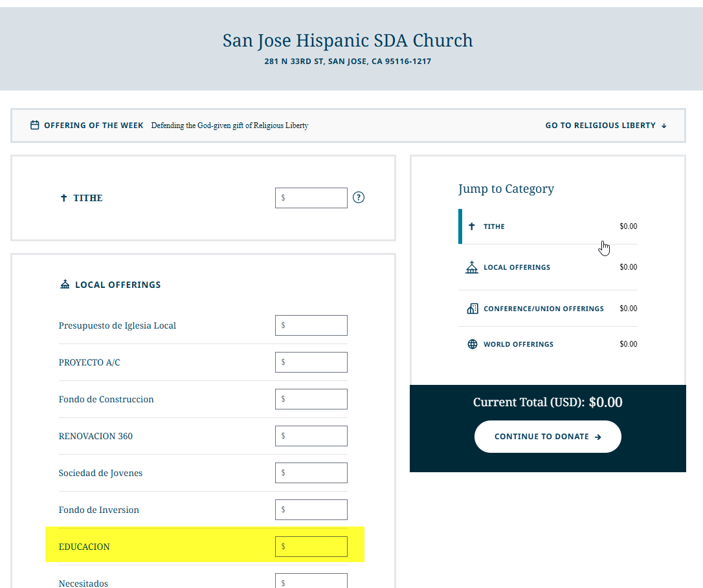Screen dimensions: 703x588
Task: Continue to Donate
Action: [x=548, y=437]
